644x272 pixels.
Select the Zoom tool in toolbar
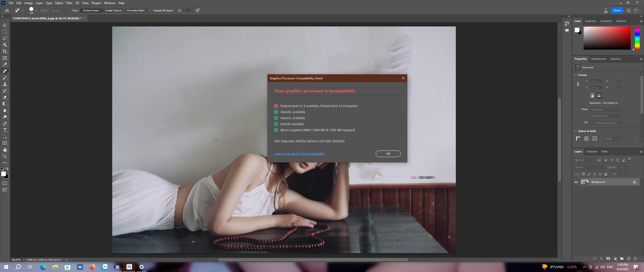click(5, 156)
